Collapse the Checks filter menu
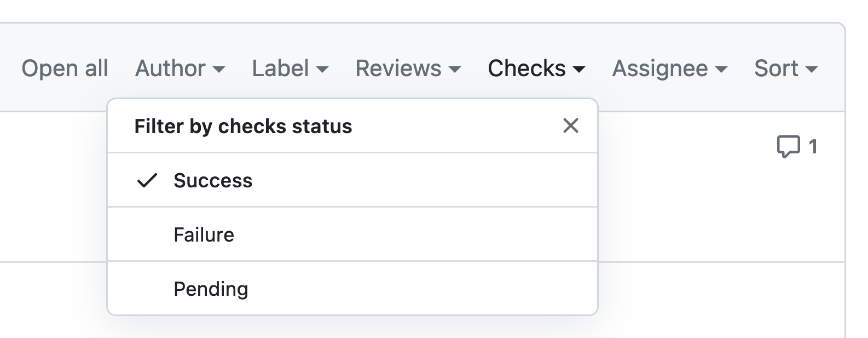 [536, 68]
